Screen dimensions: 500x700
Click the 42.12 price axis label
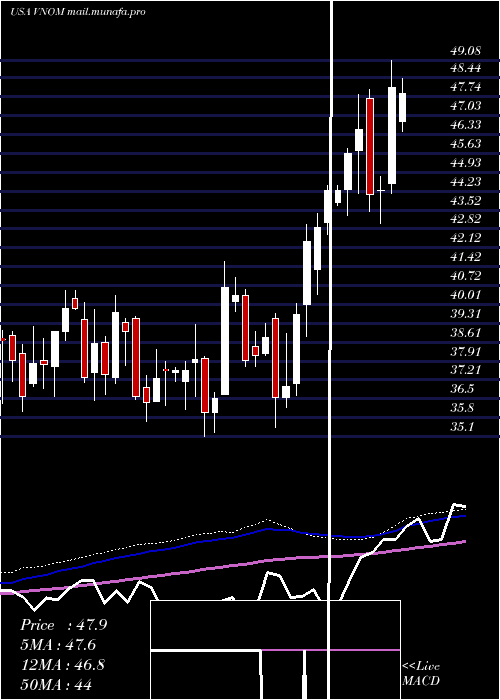click(466, 238)
